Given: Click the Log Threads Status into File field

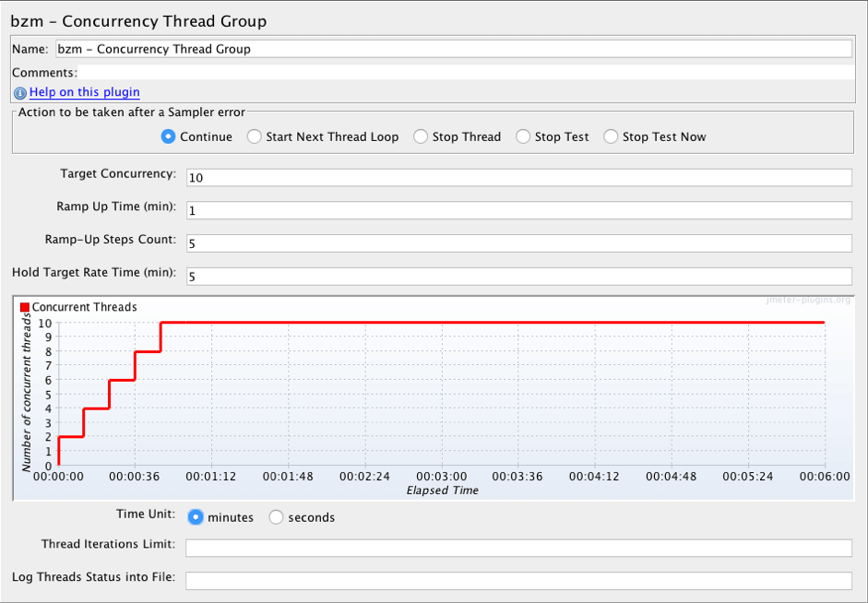Looking at the screenshot, I should click(518, 581).
